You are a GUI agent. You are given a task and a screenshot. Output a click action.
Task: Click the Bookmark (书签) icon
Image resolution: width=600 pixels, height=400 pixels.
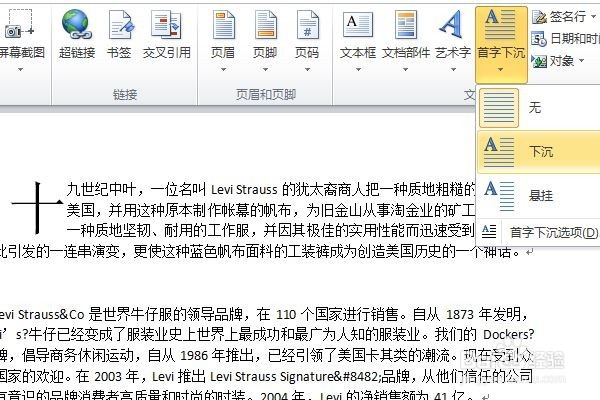coord(121,25)
